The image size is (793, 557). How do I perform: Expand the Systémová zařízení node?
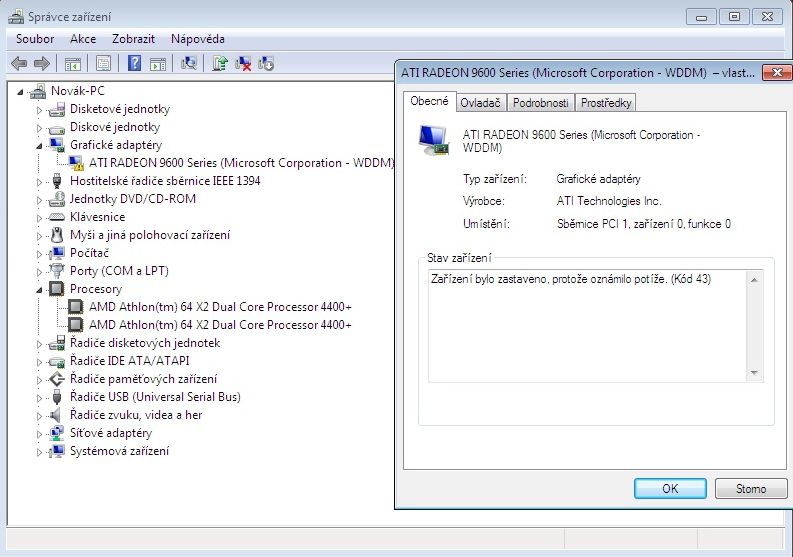click(x=39, y=452)
